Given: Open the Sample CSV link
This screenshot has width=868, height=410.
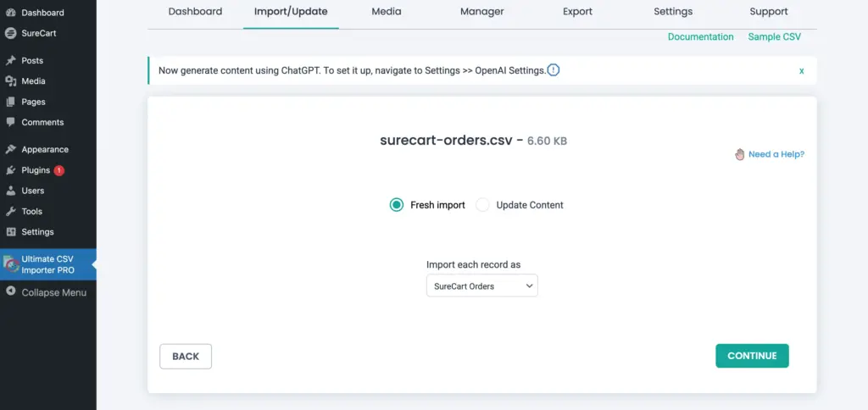Looking at the screenshot, I should (774, 37).
